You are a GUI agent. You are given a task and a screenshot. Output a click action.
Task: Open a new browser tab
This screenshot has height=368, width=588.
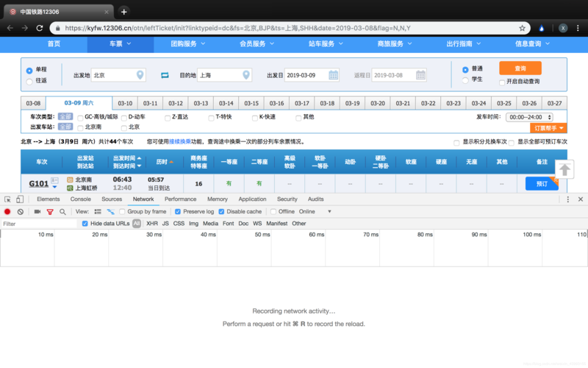123,12
